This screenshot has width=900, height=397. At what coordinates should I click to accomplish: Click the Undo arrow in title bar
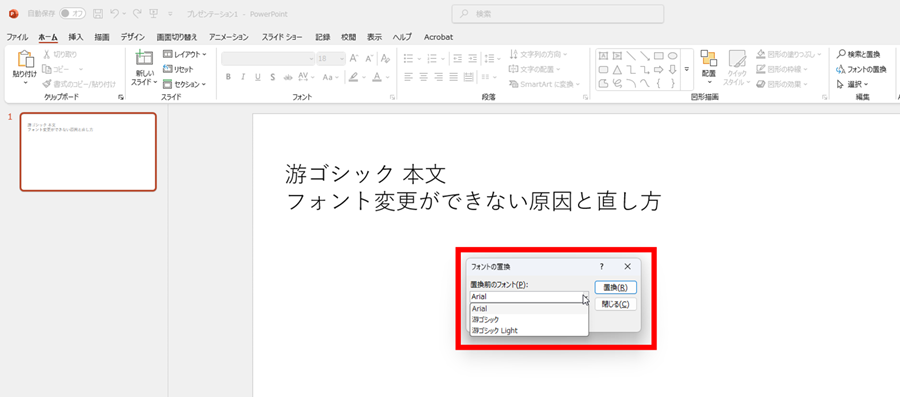tap(114, 14)
